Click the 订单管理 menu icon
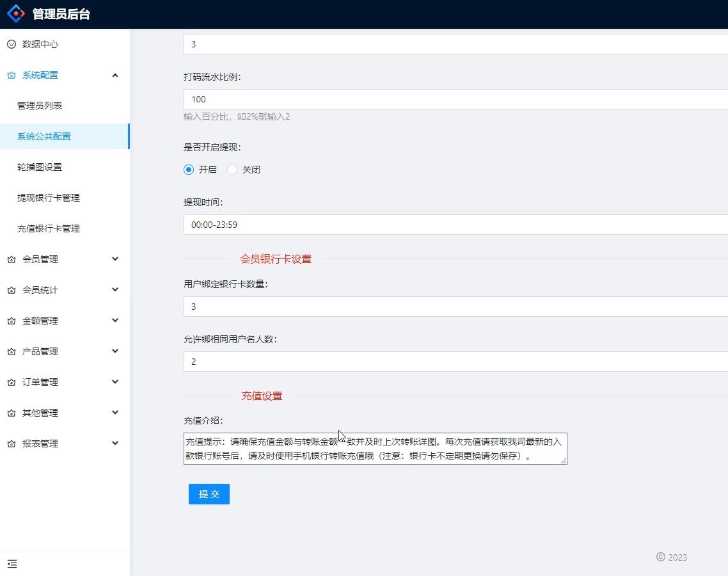 click(10, 382)
